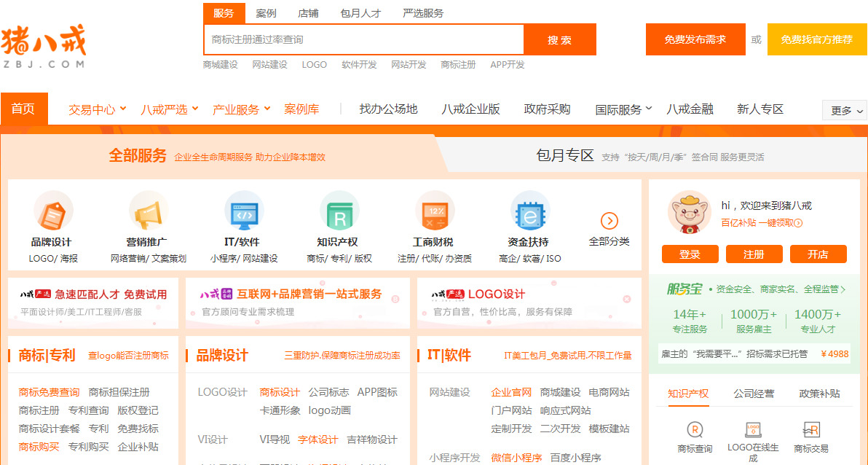
Task: Open the 品牌设计 category icon
Action: 52,211
